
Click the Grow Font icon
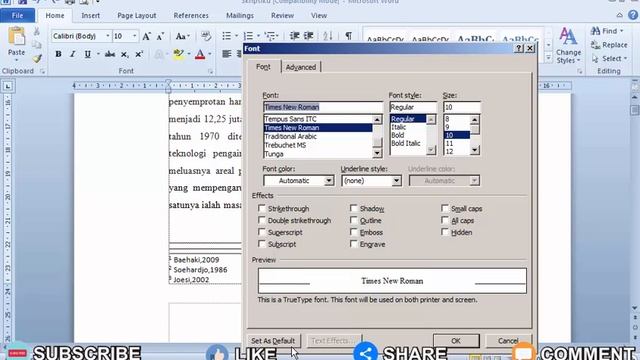[147, 36]
